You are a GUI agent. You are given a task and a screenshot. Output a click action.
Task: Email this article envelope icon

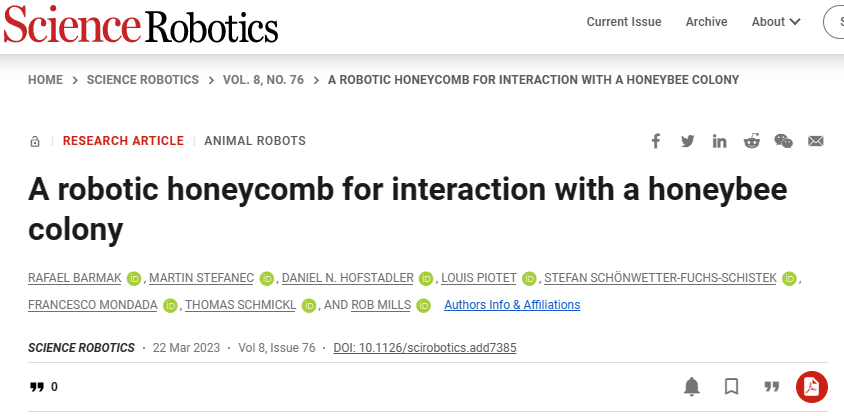pyautogui.click(x=815, y=141)
